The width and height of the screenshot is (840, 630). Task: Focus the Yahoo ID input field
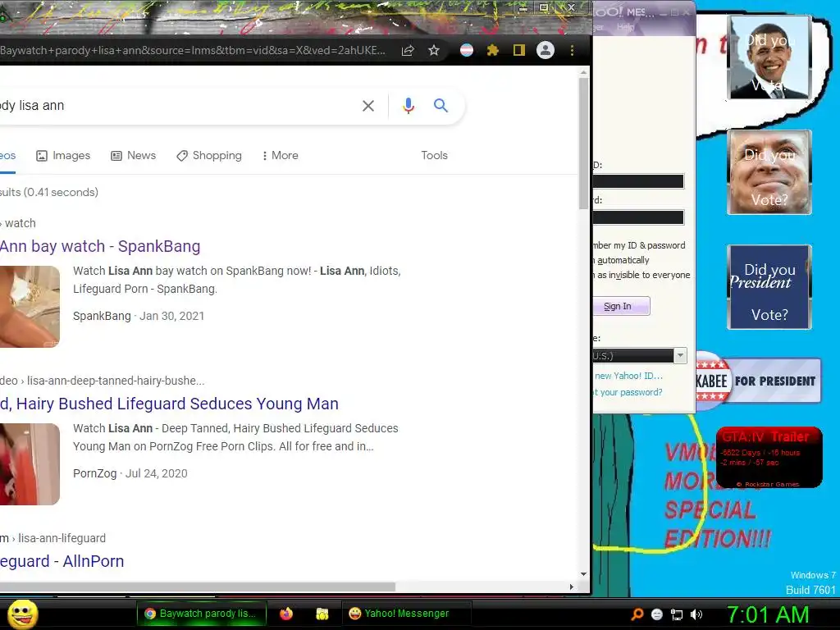click(x=638, y=181)
